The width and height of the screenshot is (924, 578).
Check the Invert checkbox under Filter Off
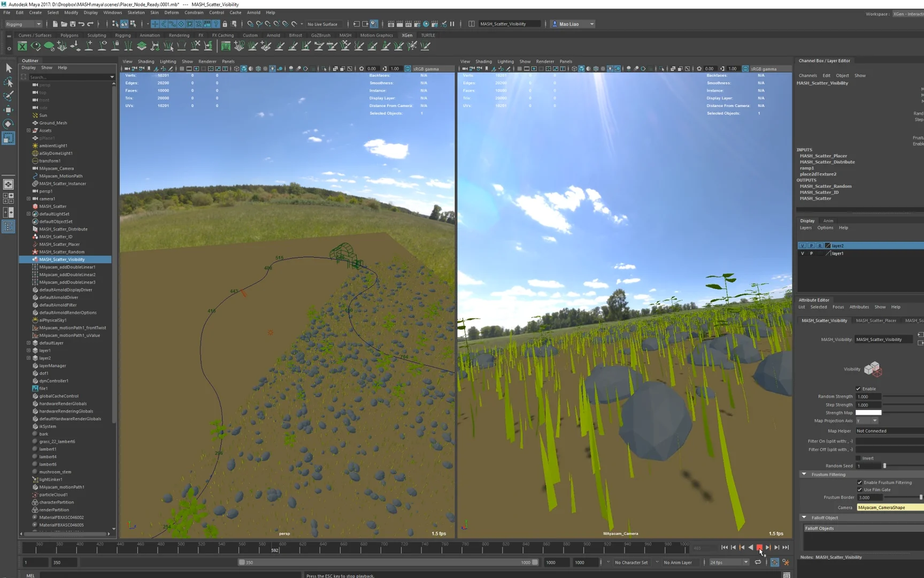pos(858,458)
